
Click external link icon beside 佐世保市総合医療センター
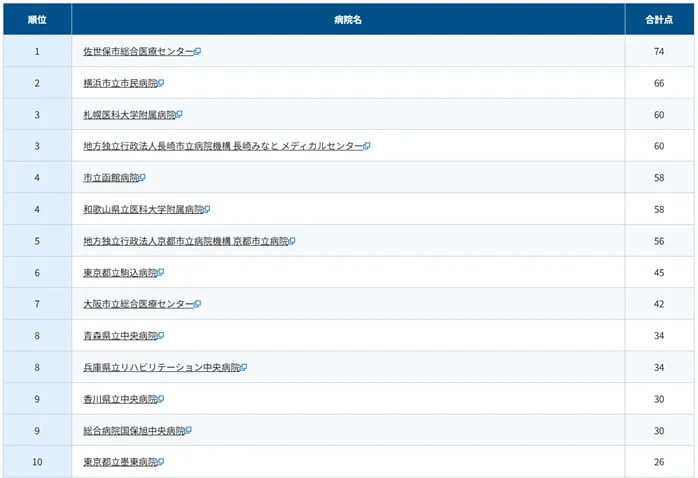click(198, 51)
